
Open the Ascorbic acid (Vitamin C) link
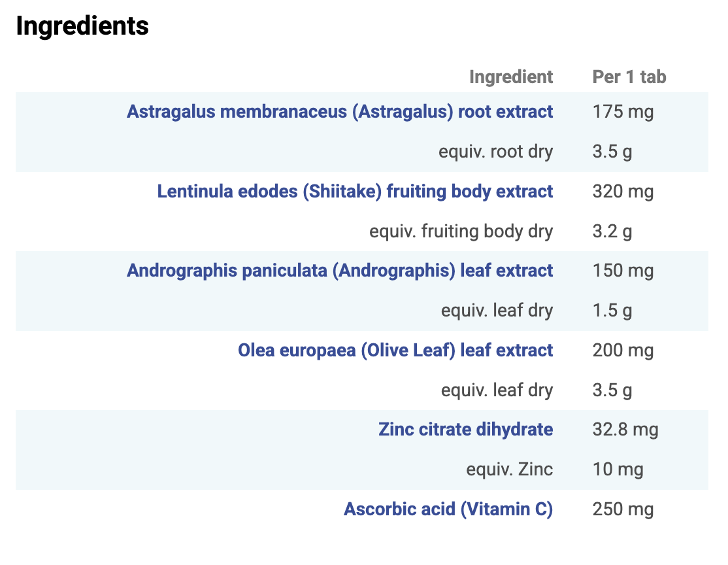(x=448, y=509)
